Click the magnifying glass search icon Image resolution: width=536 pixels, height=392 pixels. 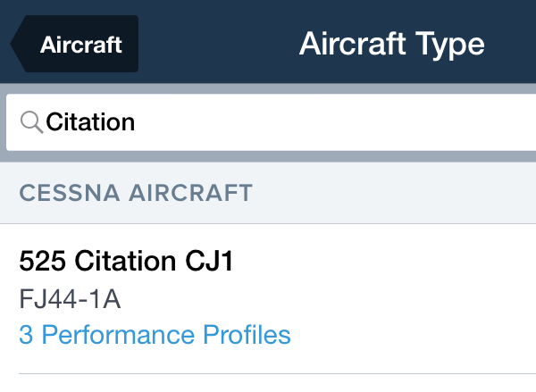30,121
